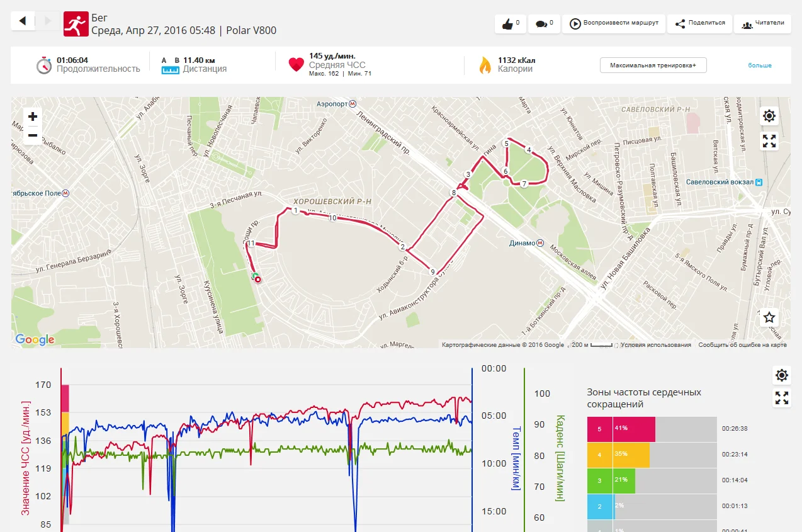Screen dimensions: 802x532
Task: Click the distance ruler icon
Action: [x=170, y=65]
